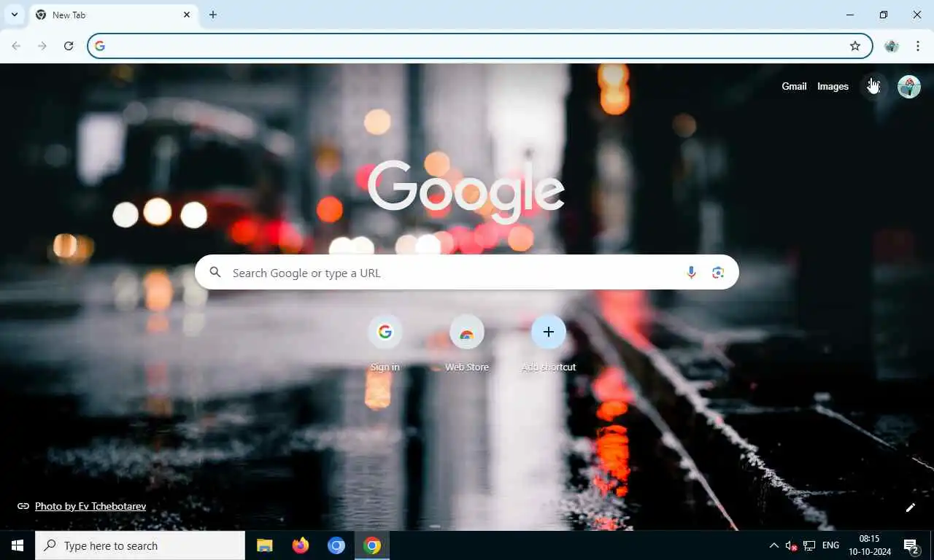The height and width of the screenshot is (560, 934).
Task: Focus the Chrome address bar
Action: pyautogui.click(x=479, y=46)
